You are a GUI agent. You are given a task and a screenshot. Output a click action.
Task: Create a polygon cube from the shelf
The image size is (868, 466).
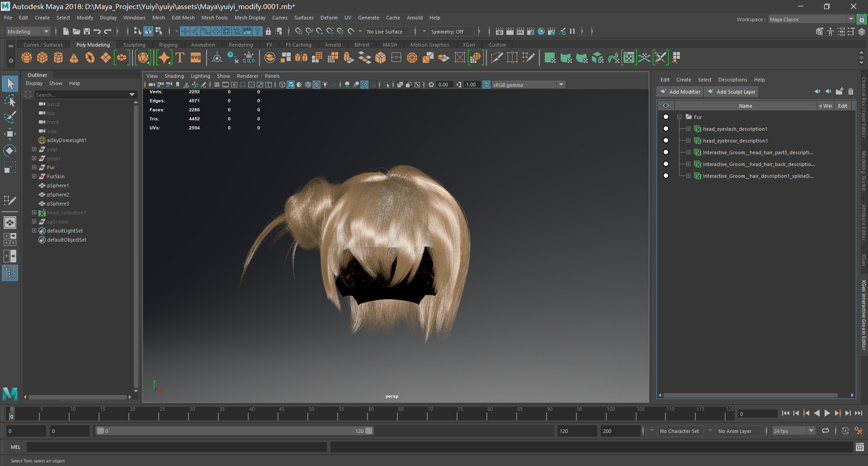42,57
